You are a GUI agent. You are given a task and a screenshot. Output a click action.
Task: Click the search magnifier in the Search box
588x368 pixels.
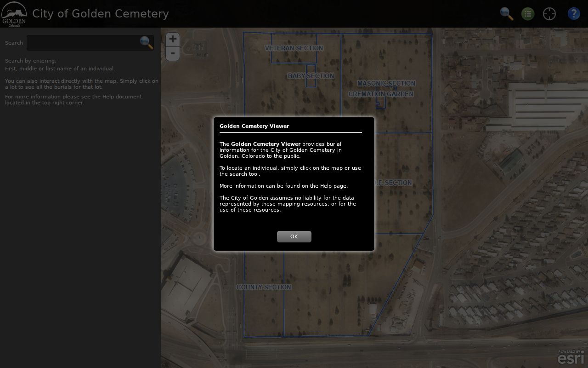147,43
